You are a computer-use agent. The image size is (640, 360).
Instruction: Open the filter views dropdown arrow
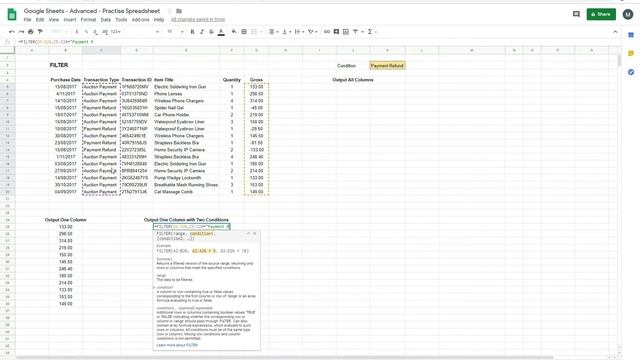pos(362,32)
